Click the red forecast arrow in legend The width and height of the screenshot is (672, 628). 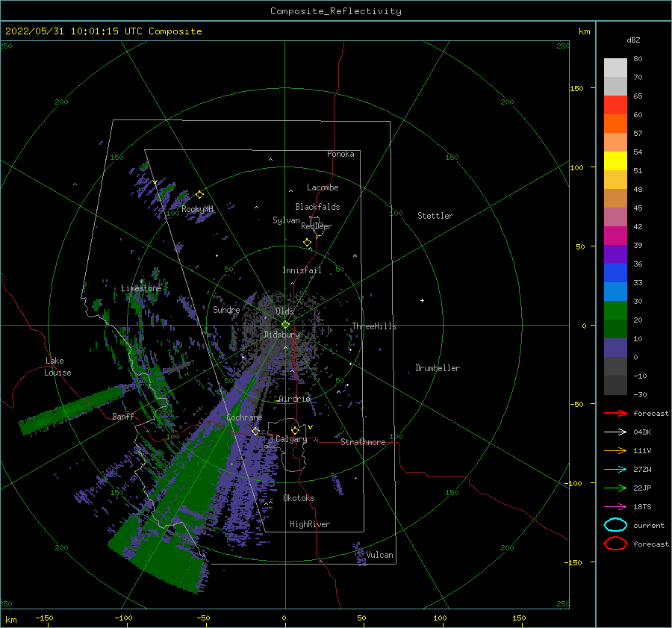(x=615, y=413)
